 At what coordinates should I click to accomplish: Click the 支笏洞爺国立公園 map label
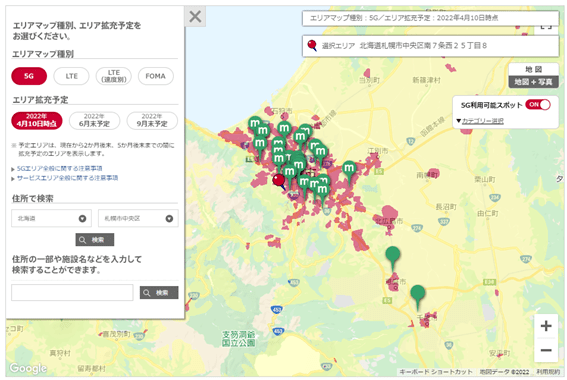pyautogui.click(x=238, y=339)
